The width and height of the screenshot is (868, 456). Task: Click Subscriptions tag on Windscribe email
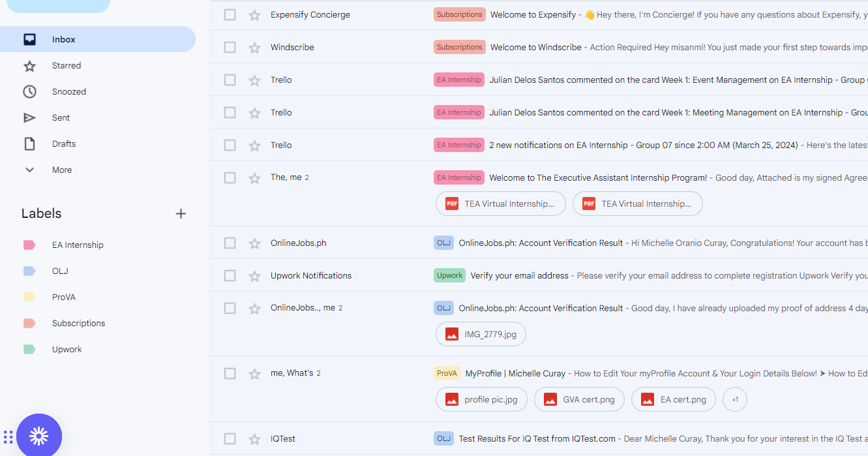(x=460, y=47)
